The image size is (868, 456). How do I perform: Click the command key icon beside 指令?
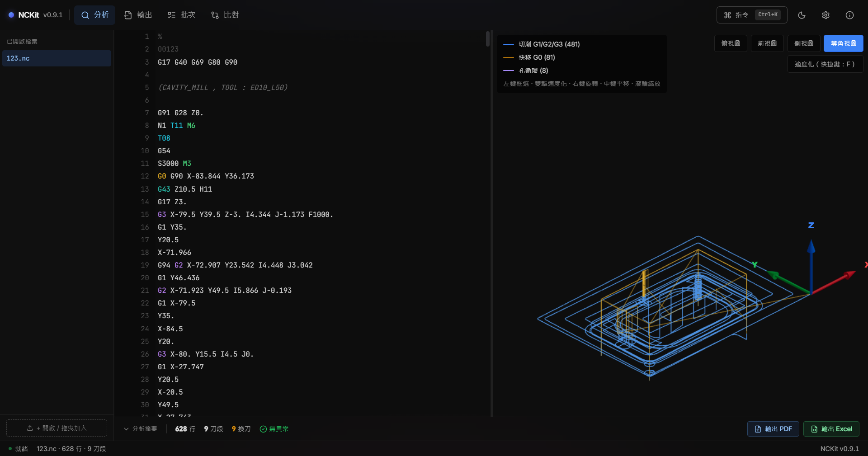point(727,15)
